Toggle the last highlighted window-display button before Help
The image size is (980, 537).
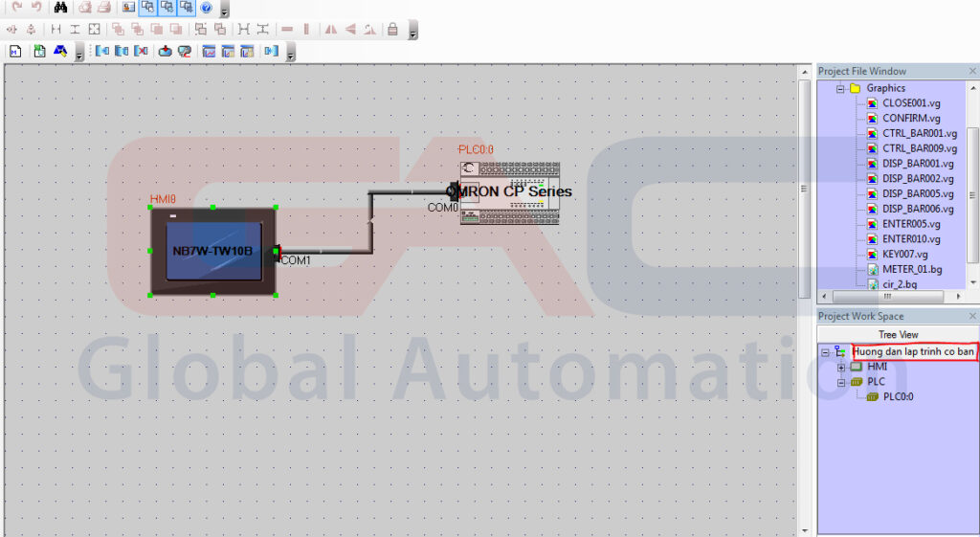(x=187, y=8)
